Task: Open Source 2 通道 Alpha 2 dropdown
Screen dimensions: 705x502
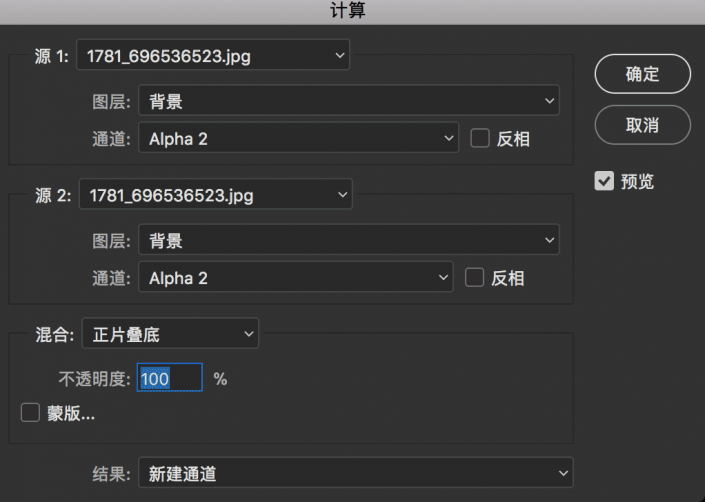Action: tap(295, 278)
